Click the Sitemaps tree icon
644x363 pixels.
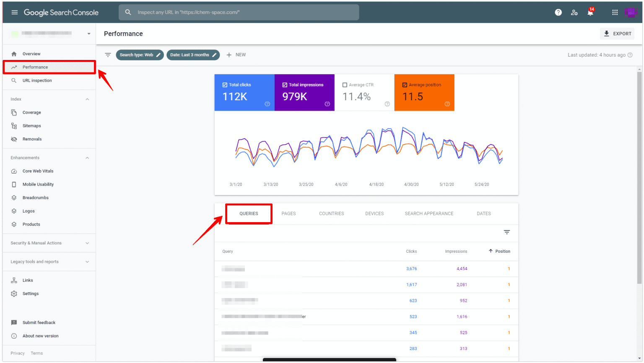(14, 126)
